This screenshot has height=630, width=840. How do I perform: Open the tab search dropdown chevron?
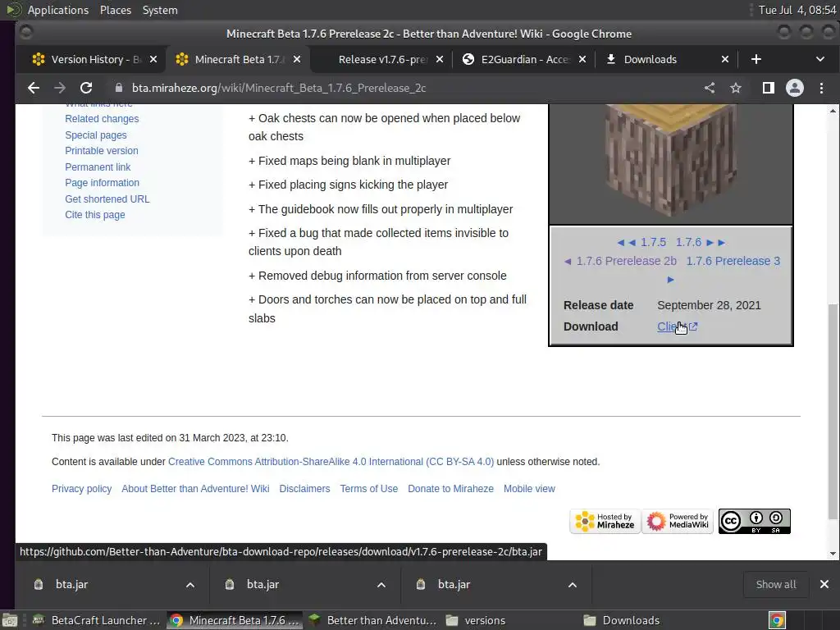coord(820,59)
